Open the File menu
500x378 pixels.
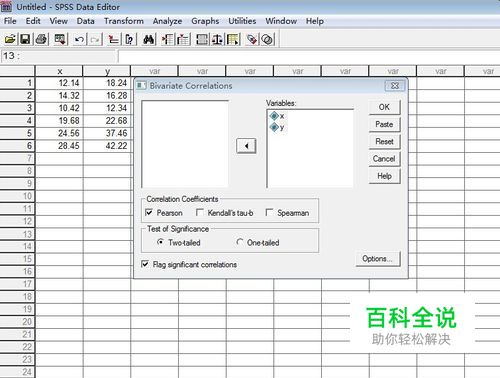10,21
